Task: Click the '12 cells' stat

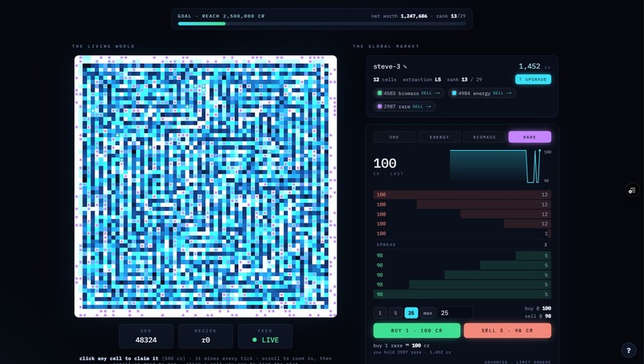Action: (385, 80)
